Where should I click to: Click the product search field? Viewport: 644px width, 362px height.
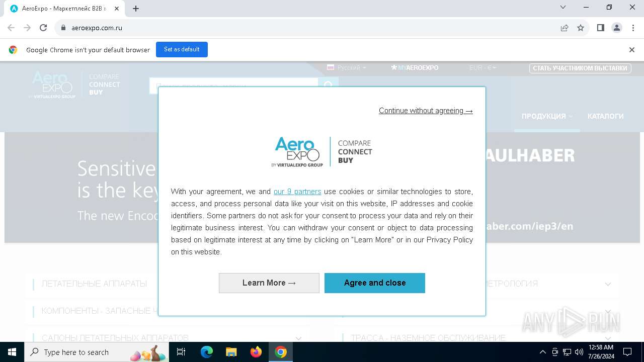pos(234,86)
